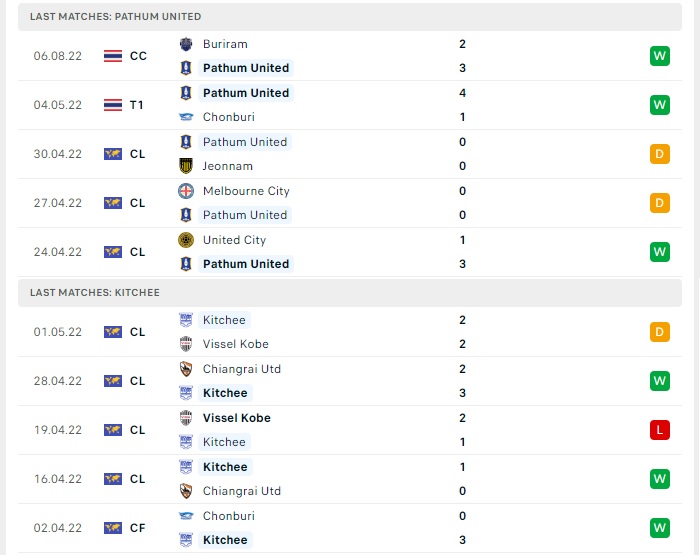
Task: Select the Melbourne City team name
Action: click(246, 191)
